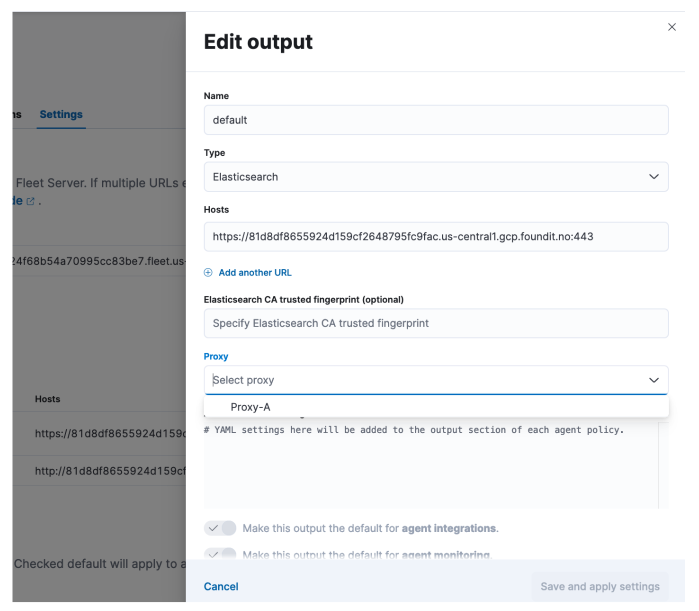699x611 pixels.
Task: Click Save and apply settings
Action: [600, 586]
